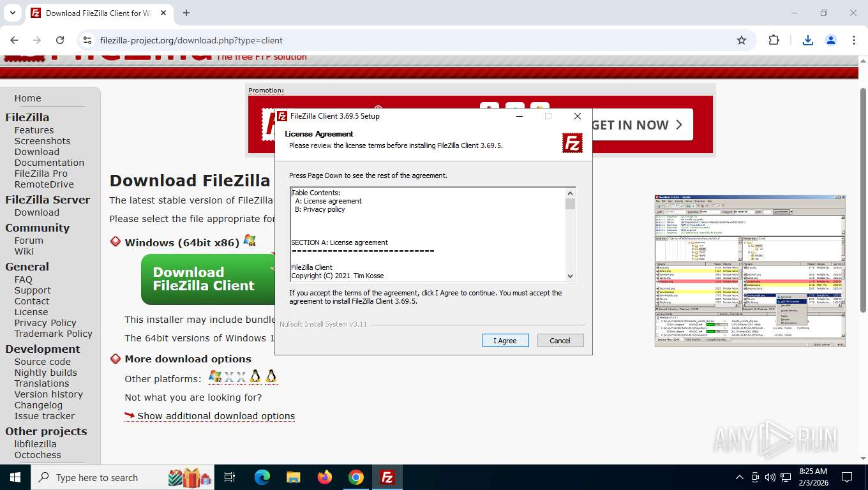Viewport: 868px width, 490px height.
Task: Open Source code in Development section
Action: coord(43,362)
